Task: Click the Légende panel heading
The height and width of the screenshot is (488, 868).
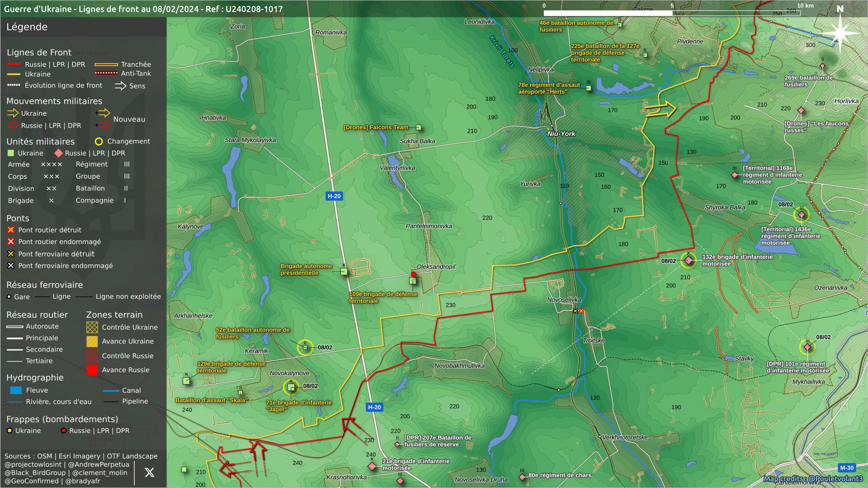Action: 27,27
